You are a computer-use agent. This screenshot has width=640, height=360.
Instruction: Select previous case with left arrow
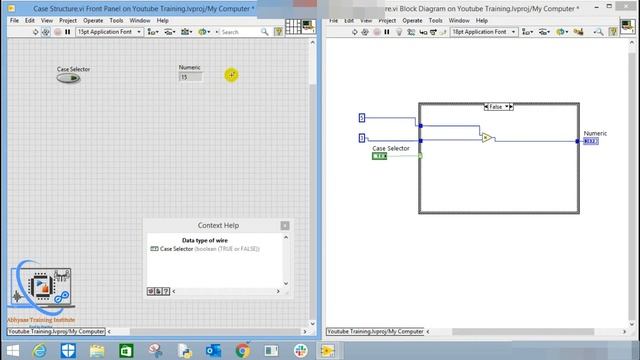pos(486,107)
